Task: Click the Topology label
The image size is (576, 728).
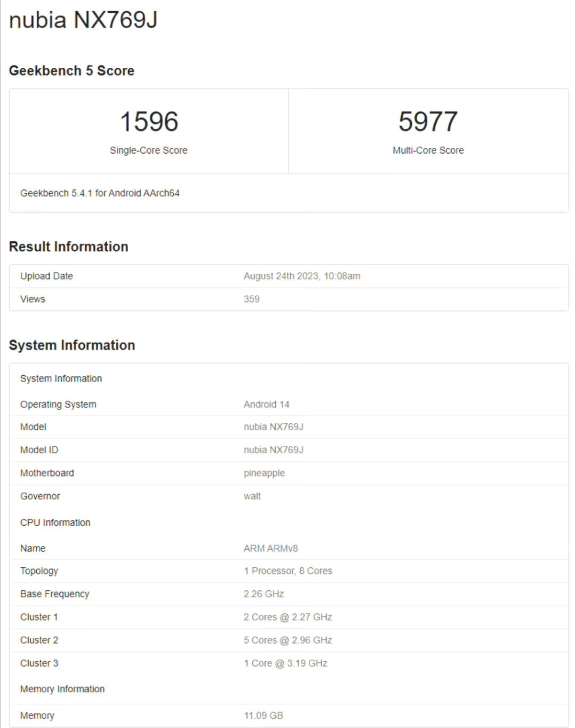Action: pos(39,571)
